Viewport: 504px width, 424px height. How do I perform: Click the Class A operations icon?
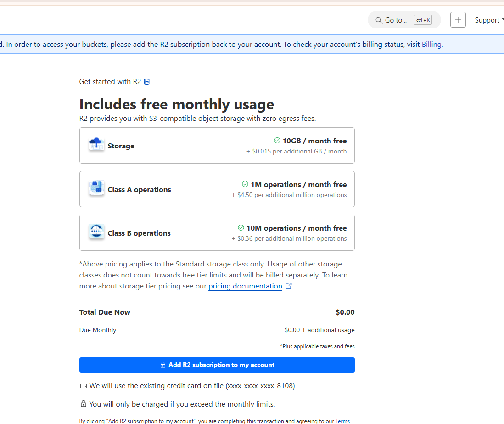[96, 187]
